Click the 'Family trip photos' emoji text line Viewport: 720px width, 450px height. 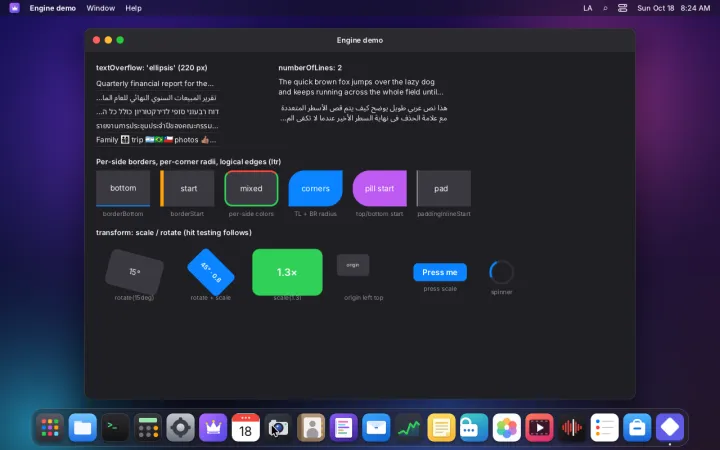point(156,140)
